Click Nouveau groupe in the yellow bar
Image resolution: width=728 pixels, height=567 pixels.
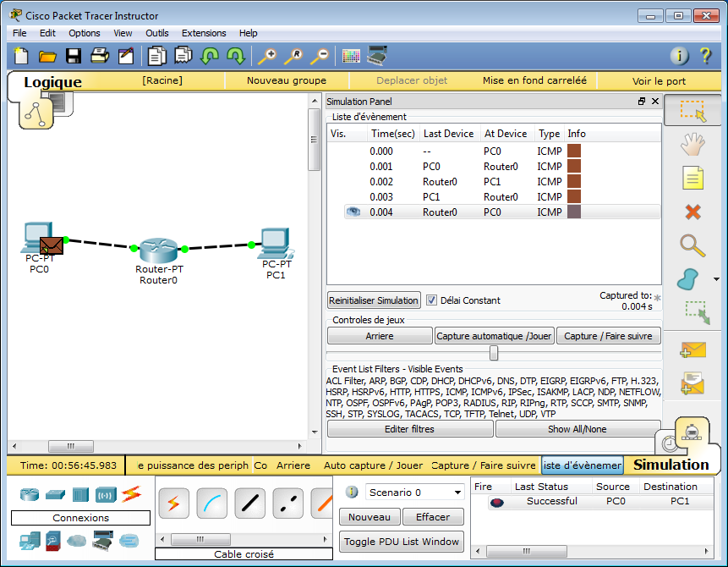[287, 80]
